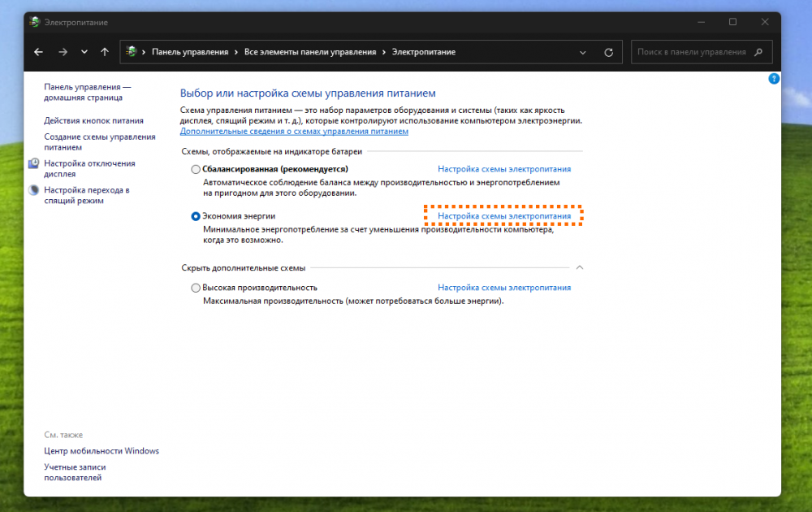Click the display-off clock icon in sidebar
The width and height of the screenshot is (812, 512).
tap(33, 163)
